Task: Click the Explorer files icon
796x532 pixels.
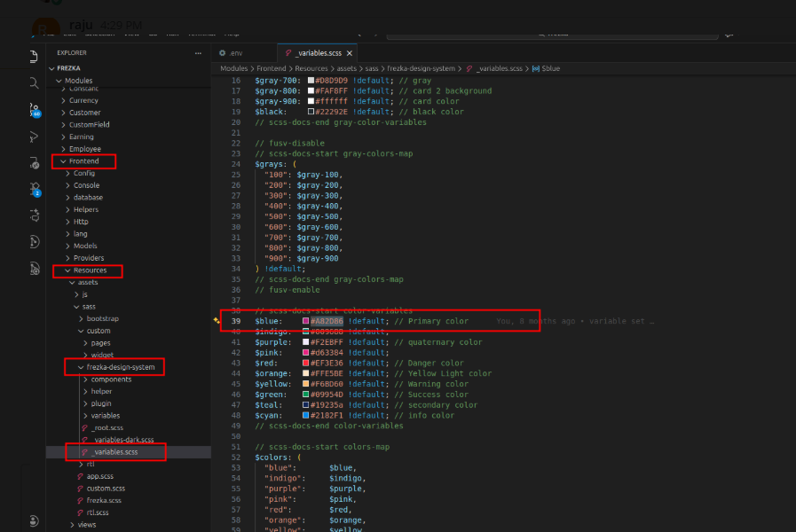Action: [x=34, y=56]
